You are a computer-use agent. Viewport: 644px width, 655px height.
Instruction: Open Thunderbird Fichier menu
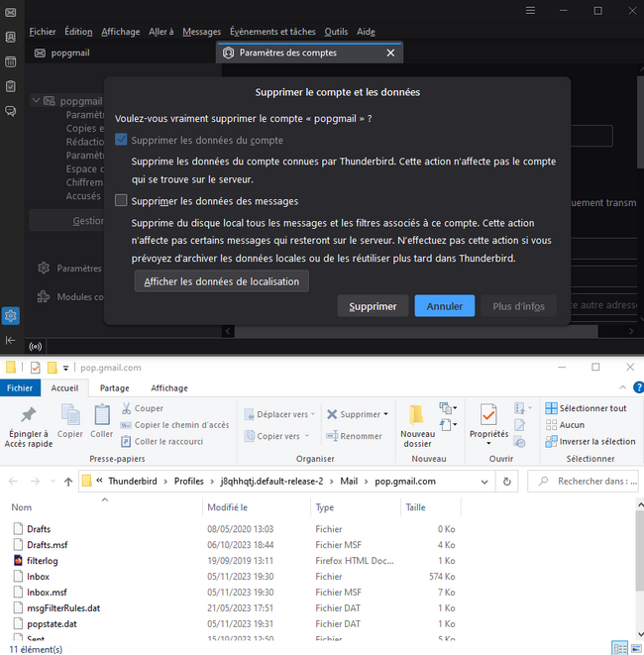tap(43, 32)
